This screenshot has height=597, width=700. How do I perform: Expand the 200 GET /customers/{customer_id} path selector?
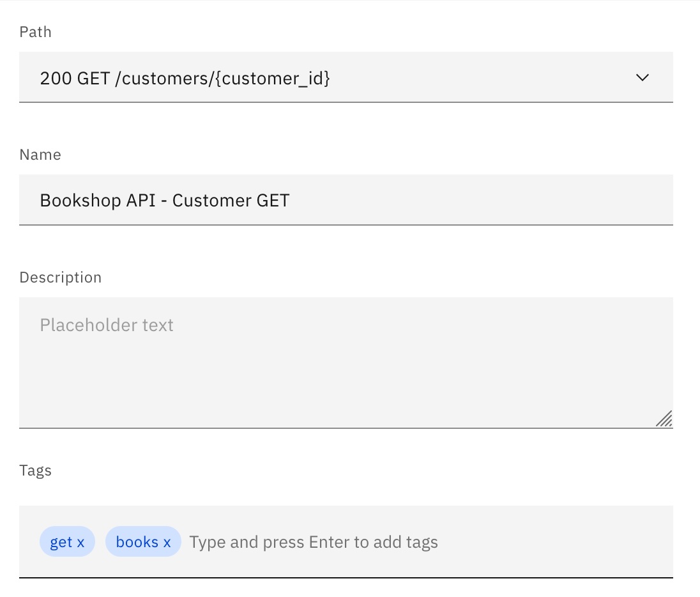coord(643,77)
